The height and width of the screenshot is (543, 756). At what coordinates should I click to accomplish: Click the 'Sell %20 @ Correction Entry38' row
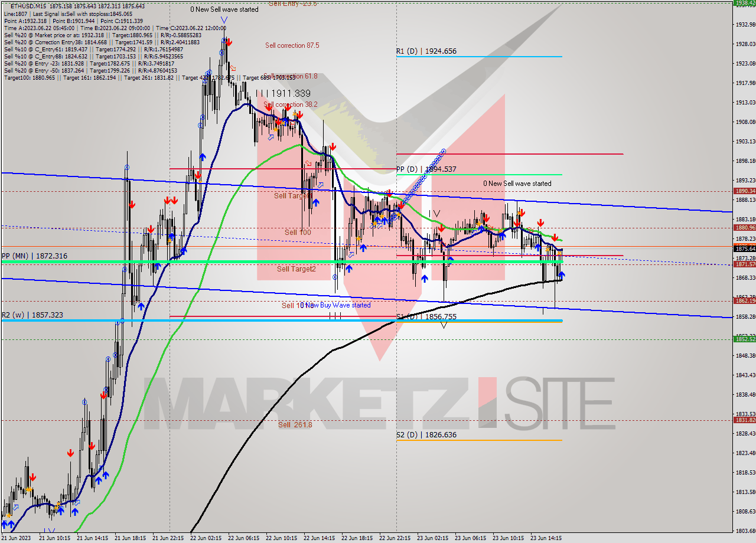pos(102,42)
